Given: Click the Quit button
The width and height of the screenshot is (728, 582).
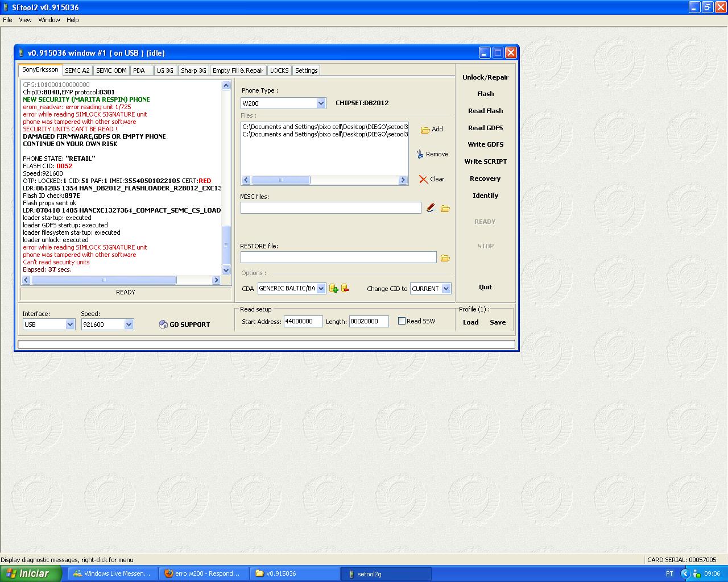Looking at the screenshot, I should click(485, 287).
